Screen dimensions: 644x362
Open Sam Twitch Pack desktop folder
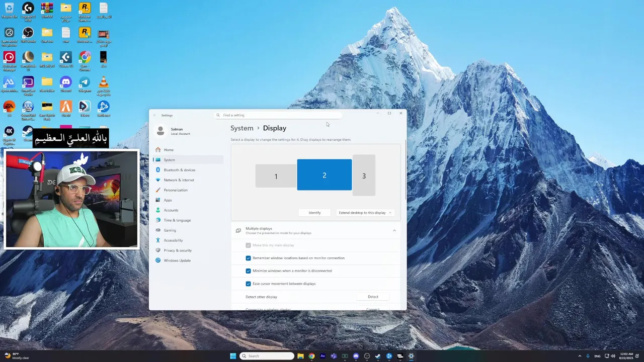[47, 110]
